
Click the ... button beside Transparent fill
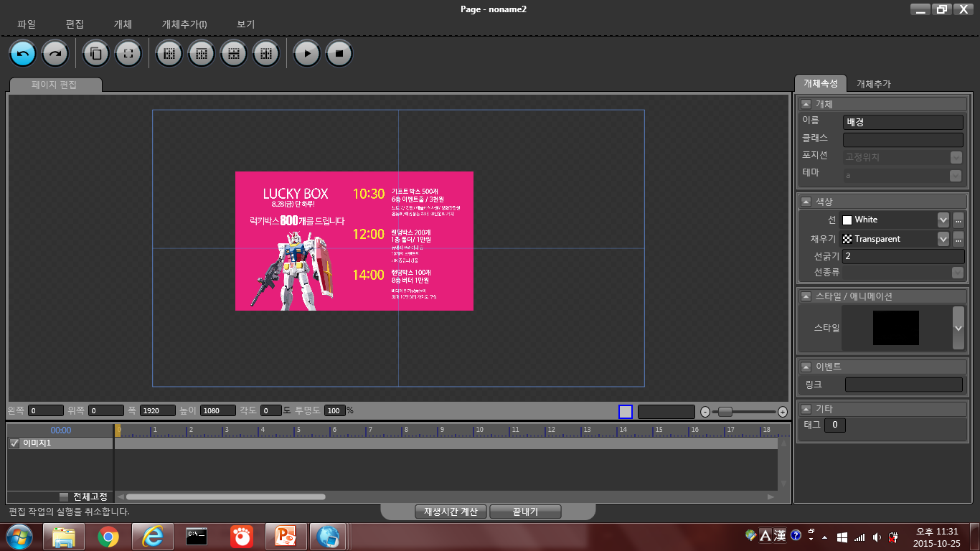pos(958,239)
